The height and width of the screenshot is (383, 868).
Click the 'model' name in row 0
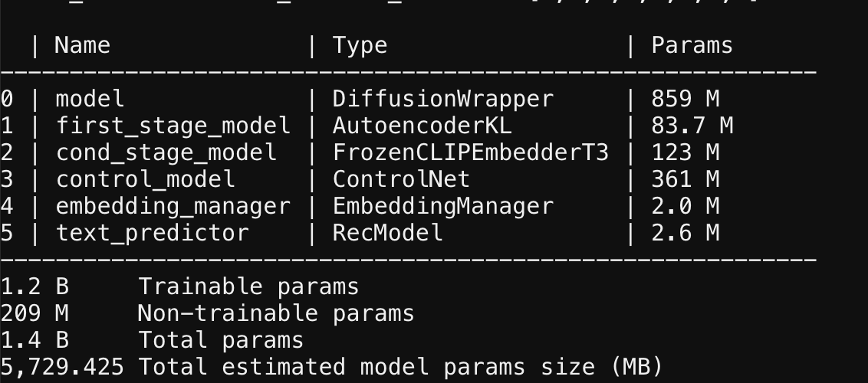(90, 99)
